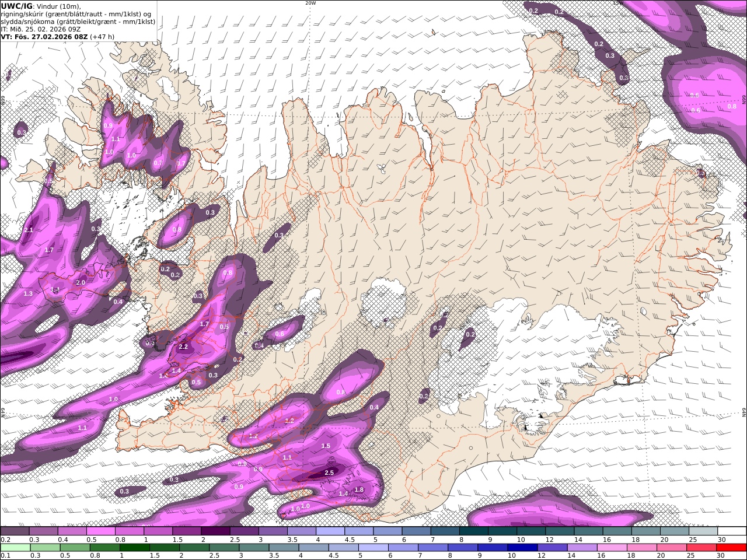Pick the palest green rain swatch labeled 0.1
The image size is (747, 560).
click(x=15, y=548)
